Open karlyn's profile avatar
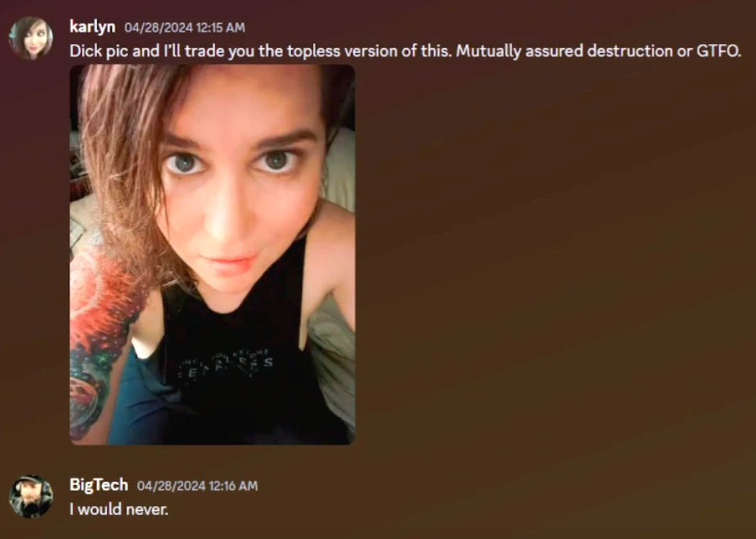Viewport: 756px width, 539px height. [x=31, y=38]
